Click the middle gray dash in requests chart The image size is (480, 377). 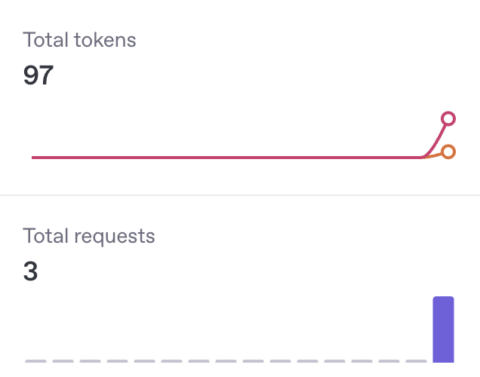tap(226, 361)
